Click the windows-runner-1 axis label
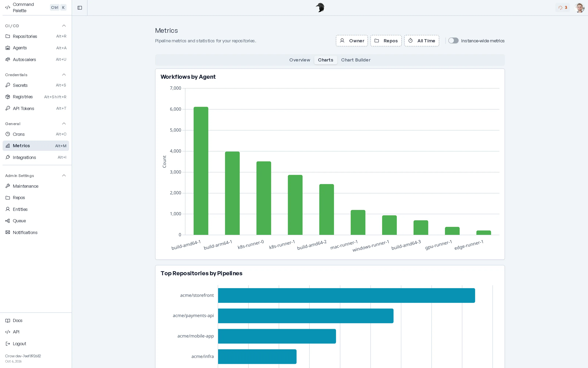This screenshot has width=588, height=368. point(371,246)
